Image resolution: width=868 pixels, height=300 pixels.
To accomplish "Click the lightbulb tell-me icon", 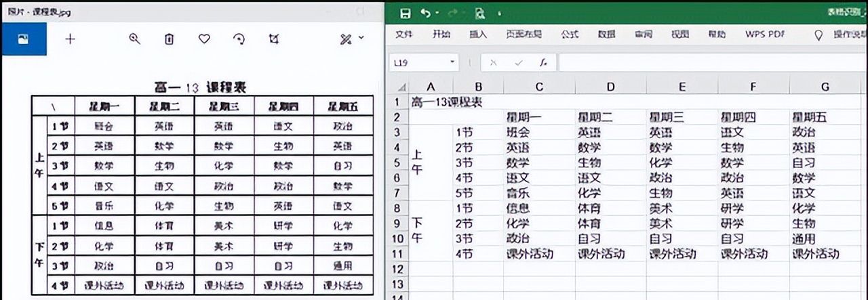I will [x=818, y=35].
